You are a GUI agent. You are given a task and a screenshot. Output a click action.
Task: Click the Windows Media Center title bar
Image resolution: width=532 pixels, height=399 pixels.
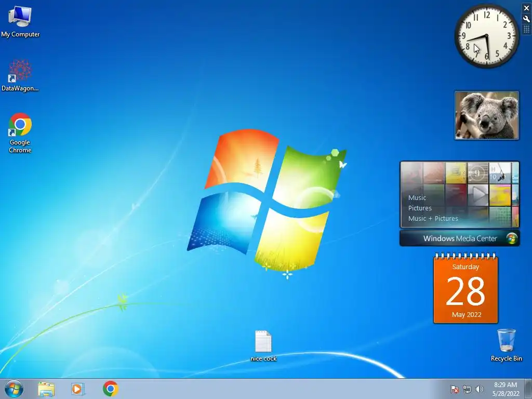[x=460, y=238]
